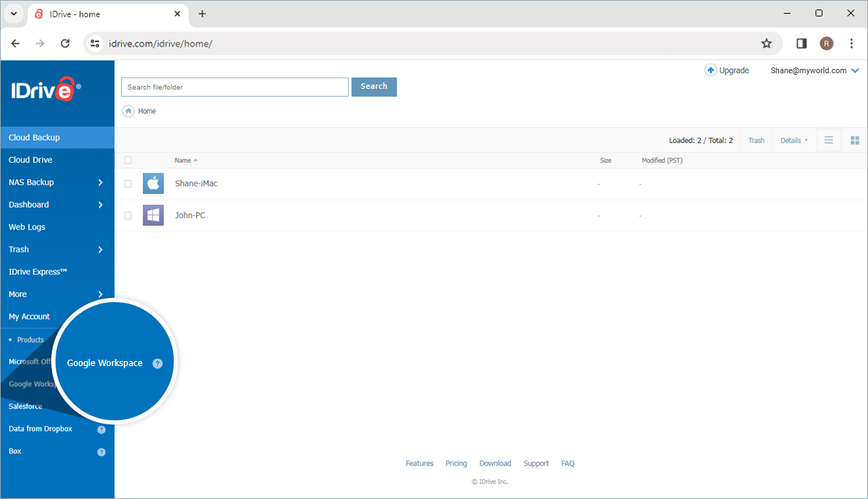Screen dimensions: 868x499
Task: Open Google Workspace backup
Action: click(x=105, y=363)
